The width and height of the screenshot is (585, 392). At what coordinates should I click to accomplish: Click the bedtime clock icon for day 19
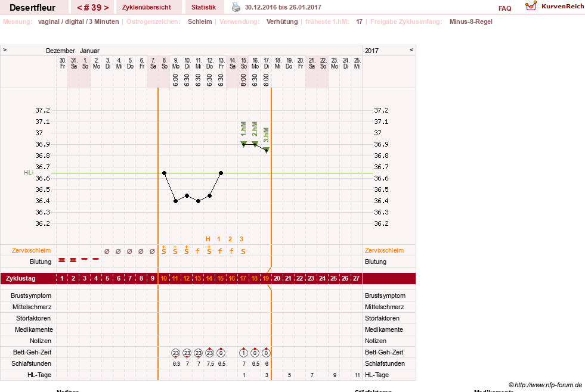point(266,352)
